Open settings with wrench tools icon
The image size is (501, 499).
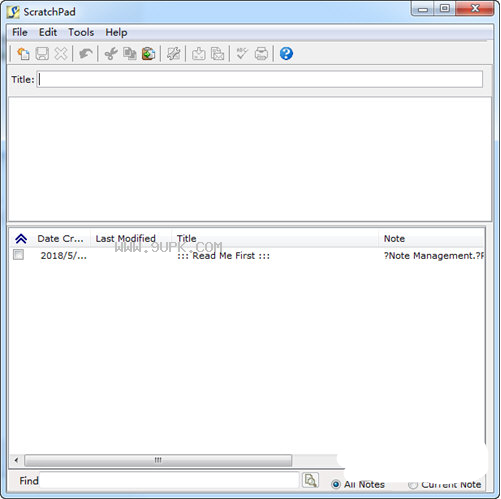coord(173,54)
